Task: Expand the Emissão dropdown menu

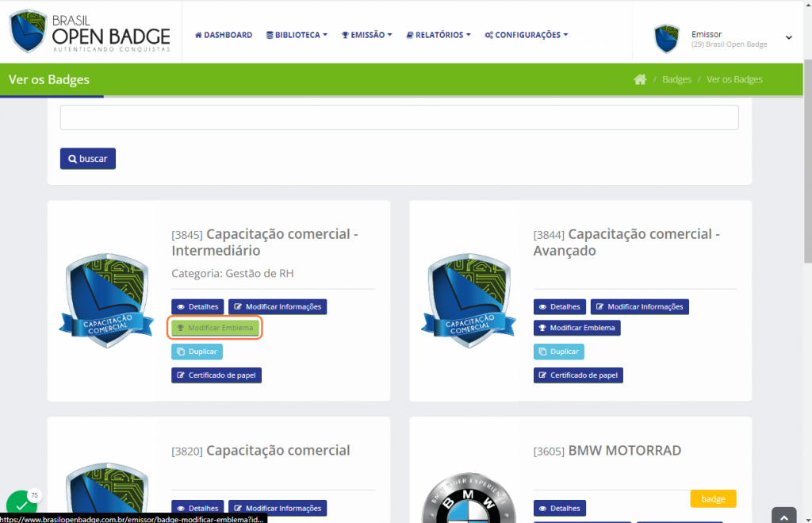Action: pyautogui.click(x=366, y=35)
